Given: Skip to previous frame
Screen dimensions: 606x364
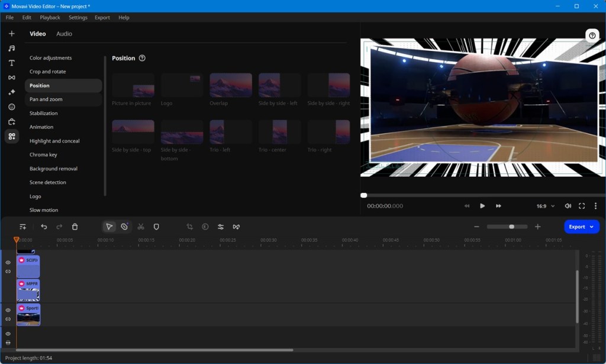Looking at the screenshot, I should [x=467, y=206].
